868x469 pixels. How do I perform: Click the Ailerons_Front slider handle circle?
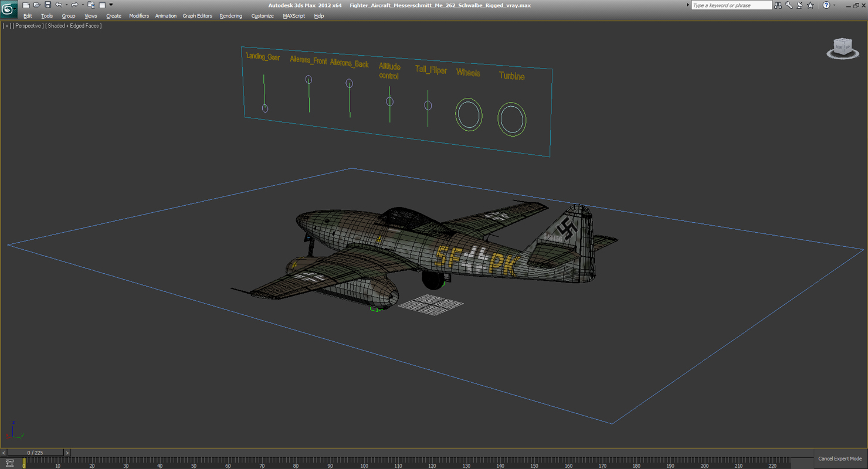click(x=308, y=80)
